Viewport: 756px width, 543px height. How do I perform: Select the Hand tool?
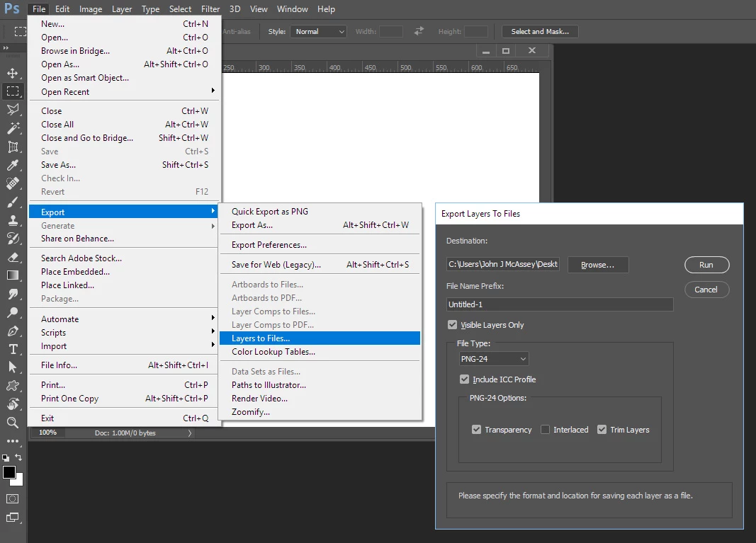click(x=13, y=404)
